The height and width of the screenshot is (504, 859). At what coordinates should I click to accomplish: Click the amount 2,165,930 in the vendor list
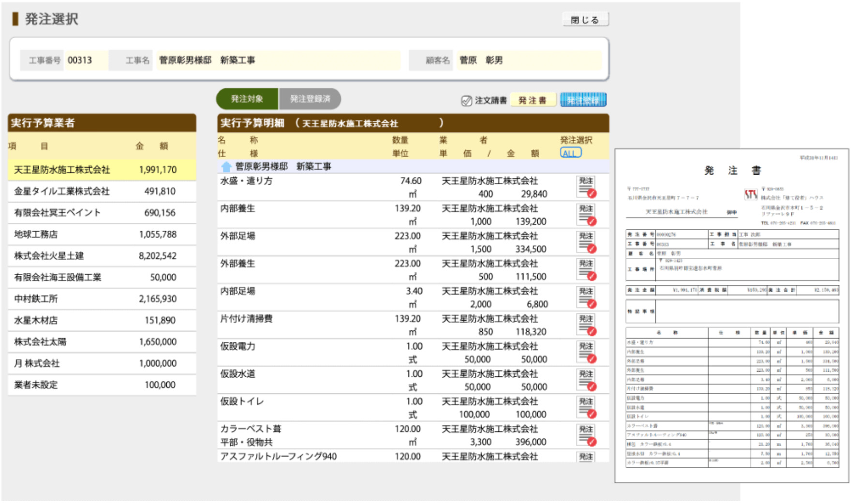pos(158,299)
